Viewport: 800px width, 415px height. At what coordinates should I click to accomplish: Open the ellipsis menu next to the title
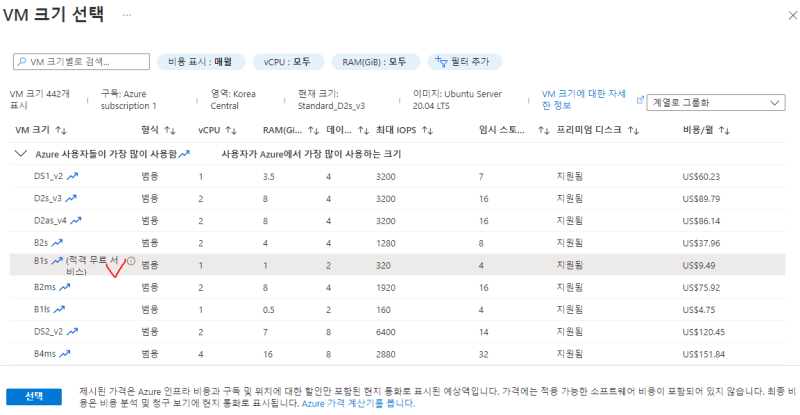127,15
